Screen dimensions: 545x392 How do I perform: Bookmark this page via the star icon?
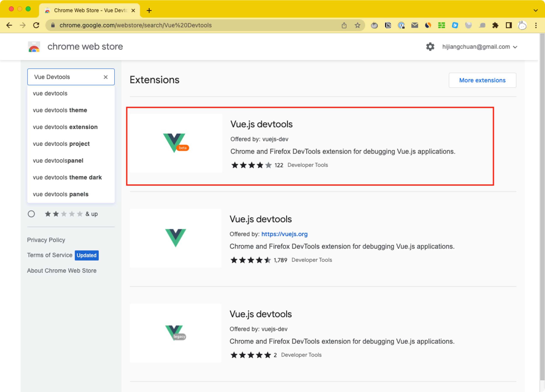click(358, 25)
